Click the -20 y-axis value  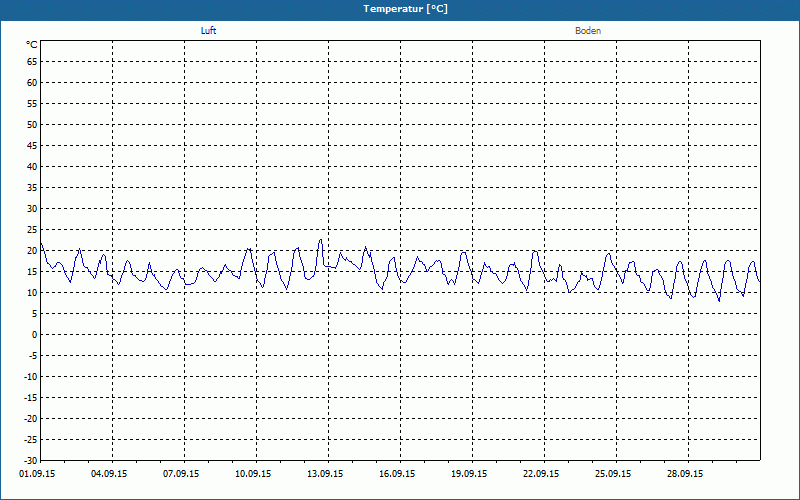31,418
